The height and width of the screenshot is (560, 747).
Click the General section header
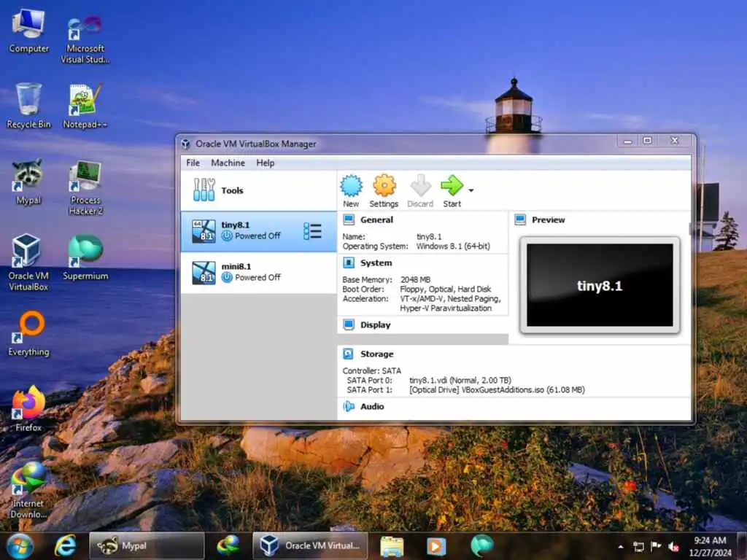(x=376, y=220)
